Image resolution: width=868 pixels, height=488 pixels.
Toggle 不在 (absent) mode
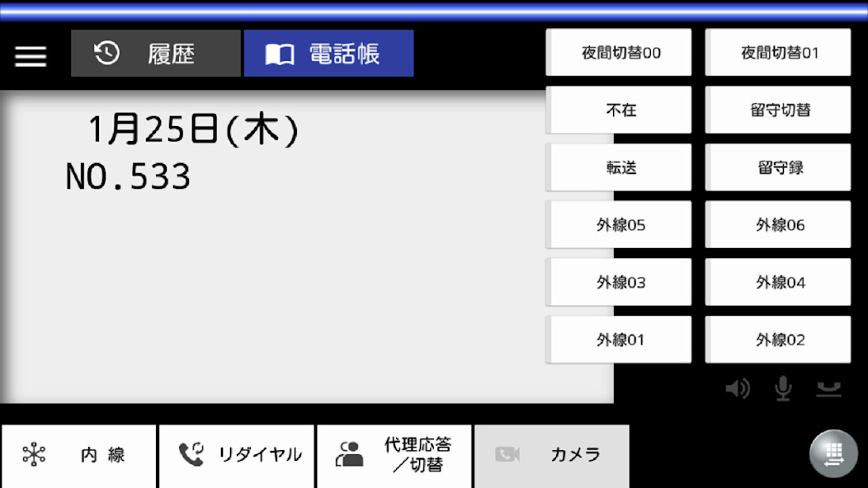618,110
